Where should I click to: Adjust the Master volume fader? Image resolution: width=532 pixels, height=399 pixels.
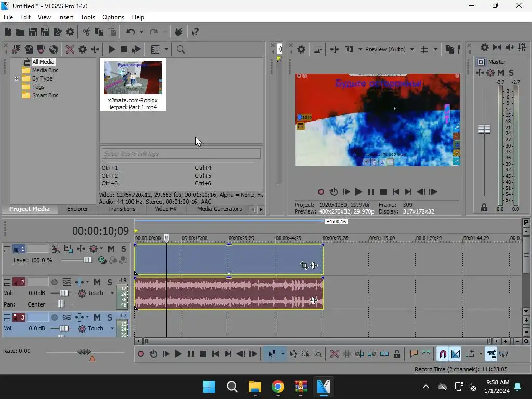pyautogui.click(x=484, y=129)
